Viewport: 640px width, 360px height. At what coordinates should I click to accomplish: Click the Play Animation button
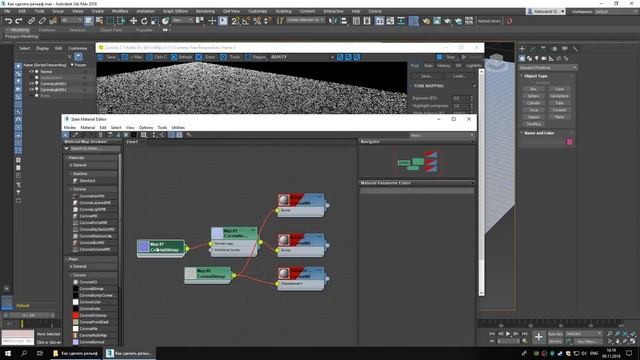508,334
